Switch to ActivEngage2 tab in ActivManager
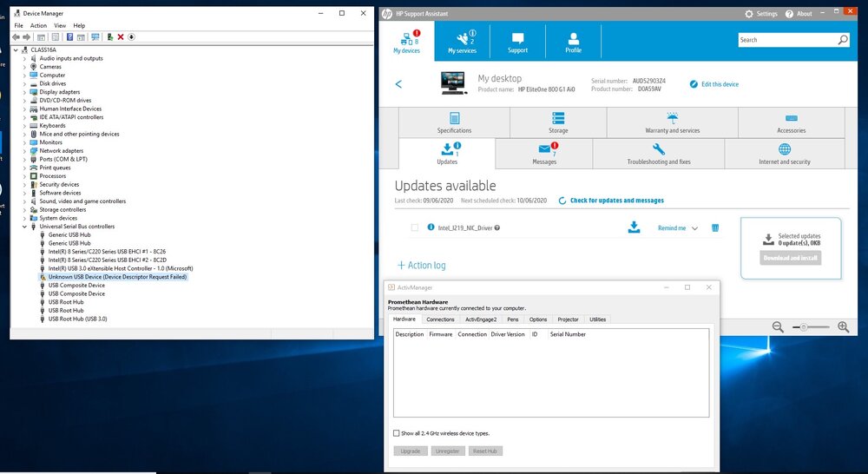Viewport: 868px width, 474px height. pyautogui.click(x=481, y=319)
